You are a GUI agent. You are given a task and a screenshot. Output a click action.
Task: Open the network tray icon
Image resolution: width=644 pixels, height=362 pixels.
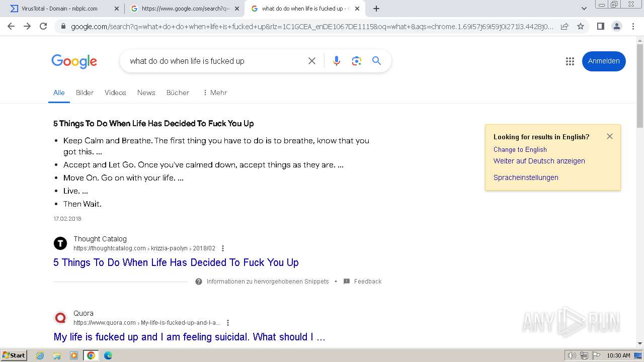tap(584, 355)
